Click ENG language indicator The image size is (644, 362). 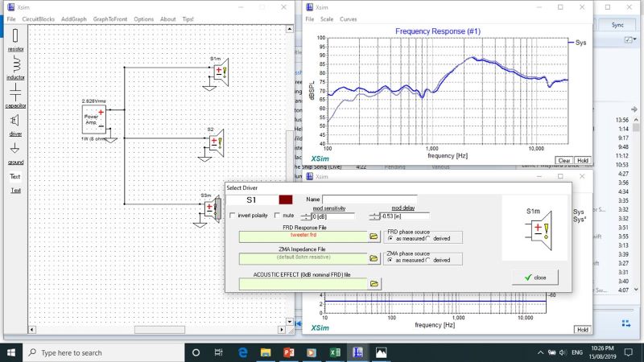click(577, 352)
